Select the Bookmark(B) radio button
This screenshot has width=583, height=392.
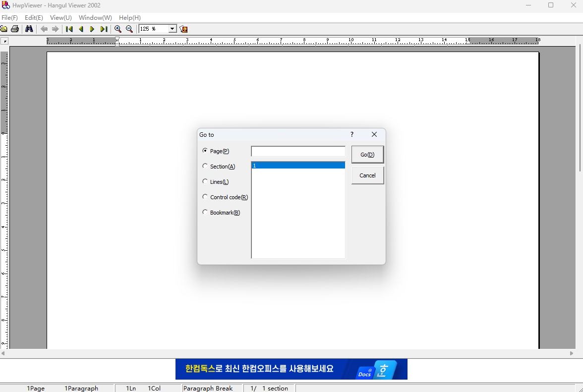pos(205,212)
